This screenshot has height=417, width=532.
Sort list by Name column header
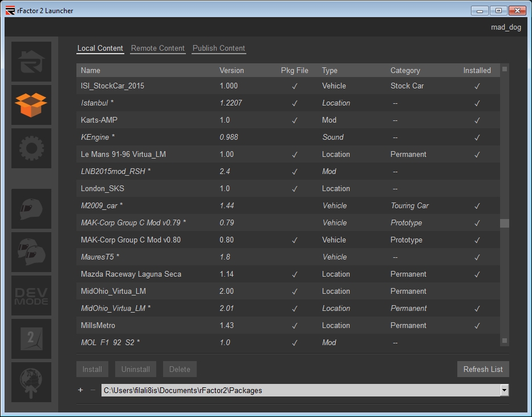point(91,70)
